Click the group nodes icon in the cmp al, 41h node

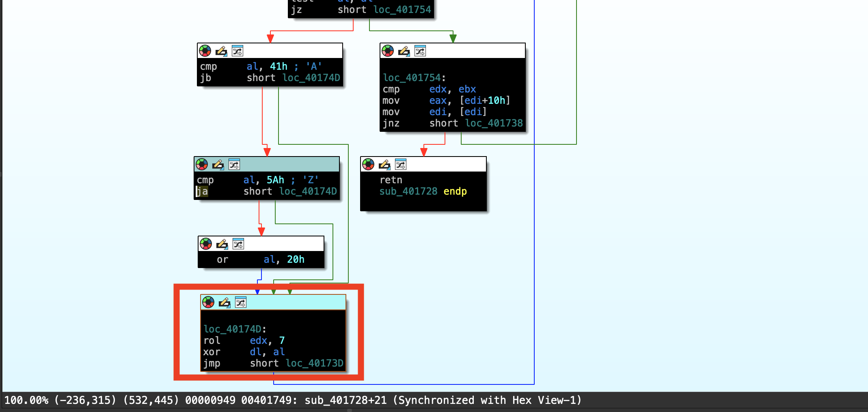point(238,51)
